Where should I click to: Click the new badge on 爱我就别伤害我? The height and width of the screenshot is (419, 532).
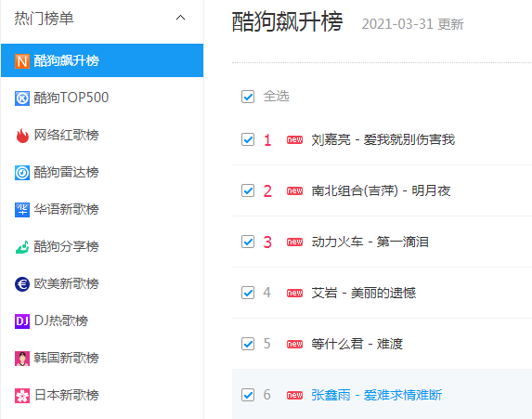[x=294, y=140]
